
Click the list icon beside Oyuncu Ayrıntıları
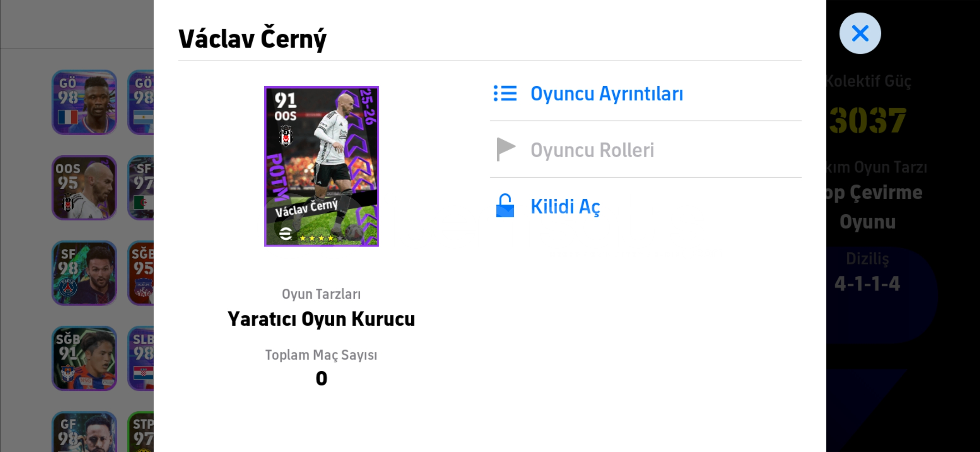point(505,93)
